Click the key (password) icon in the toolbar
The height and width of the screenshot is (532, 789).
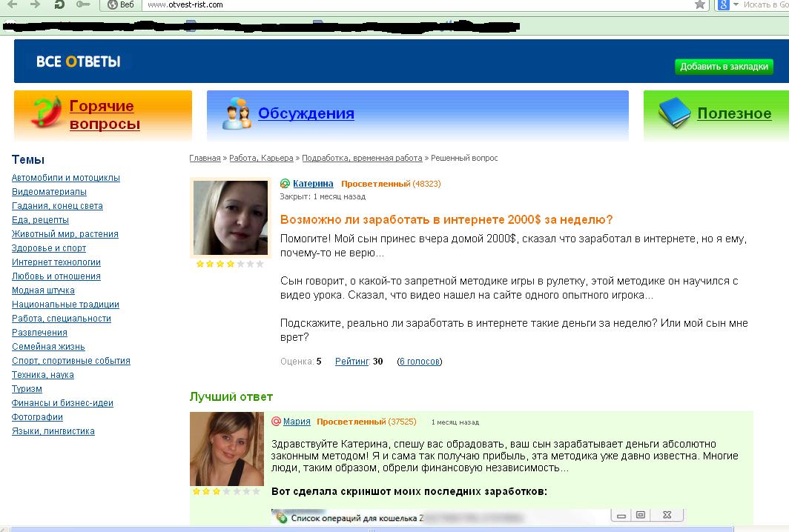(x=83, y=4)
